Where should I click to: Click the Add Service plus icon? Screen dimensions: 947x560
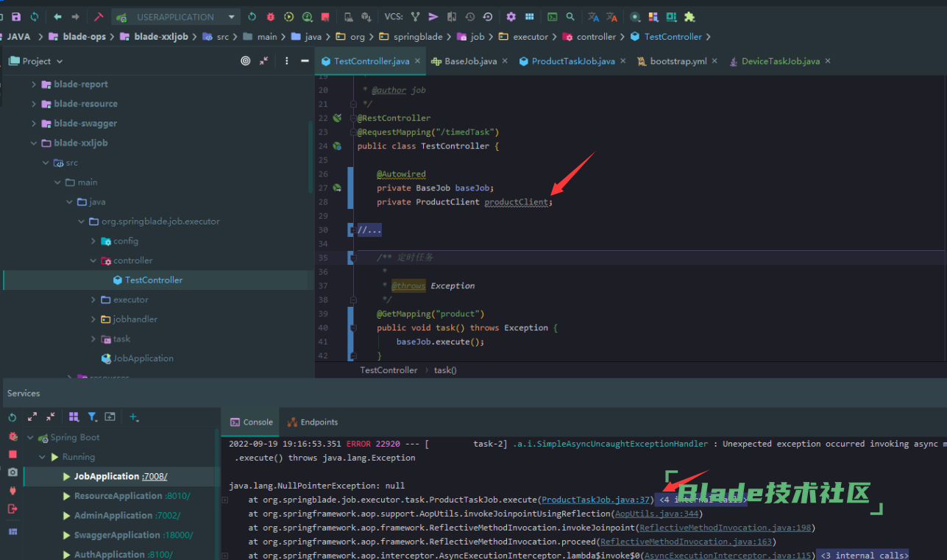133,417
